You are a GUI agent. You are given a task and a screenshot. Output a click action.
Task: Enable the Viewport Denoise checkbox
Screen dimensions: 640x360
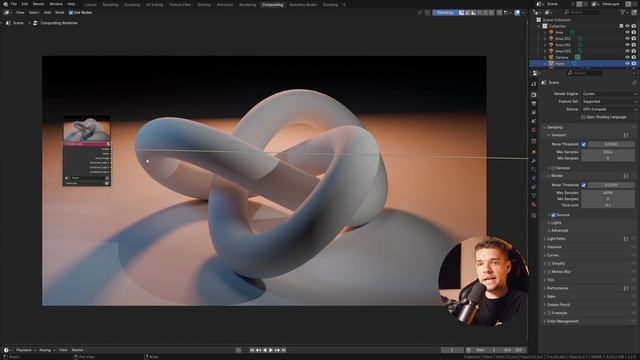[553, 168]
